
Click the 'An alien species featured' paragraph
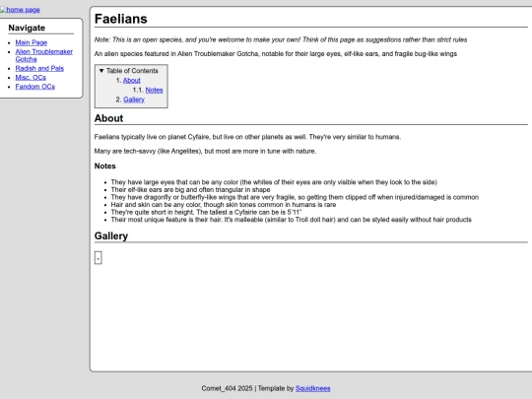[276, 53]
